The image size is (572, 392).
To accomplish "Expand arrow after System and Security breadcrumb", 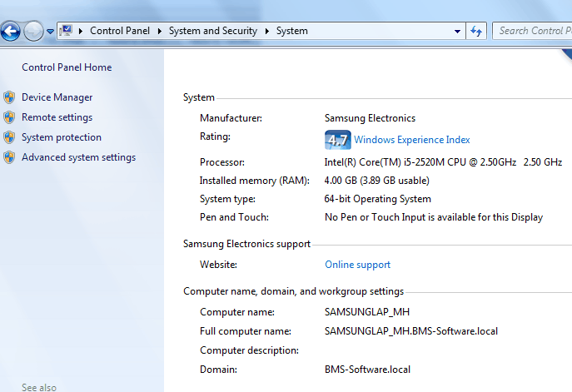I will [268, 31].
